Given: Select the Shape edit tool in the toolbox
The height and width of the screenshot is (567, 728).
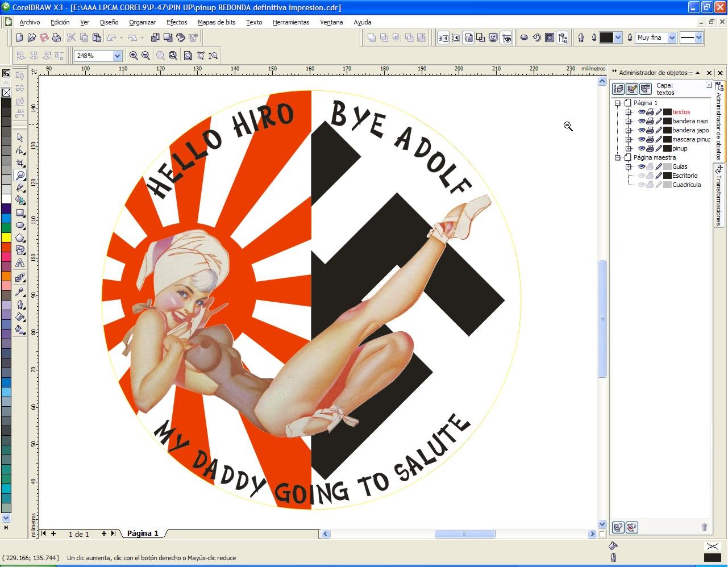Looking at the screenshot, I should (x=20, y=150).
